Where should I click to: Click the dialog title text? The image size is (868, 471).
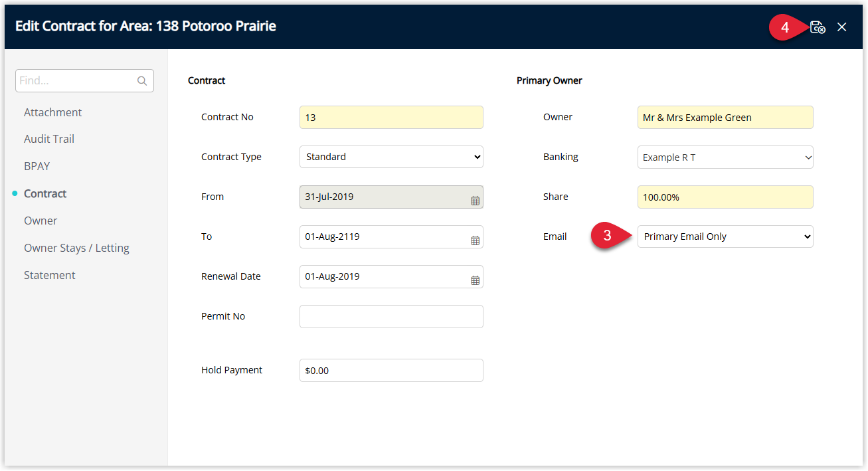point(145,27)
